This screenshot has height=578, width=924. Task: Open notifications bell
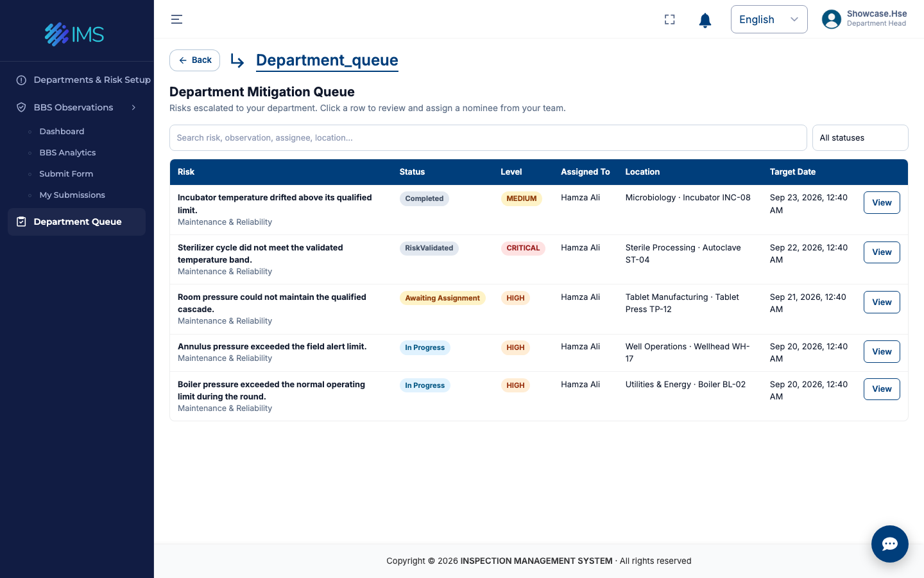pyautogui.click(x=705, y=20)
